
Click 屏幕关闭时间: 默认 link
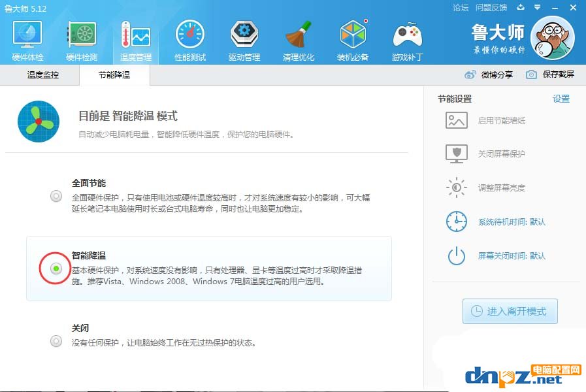[512, 256]
